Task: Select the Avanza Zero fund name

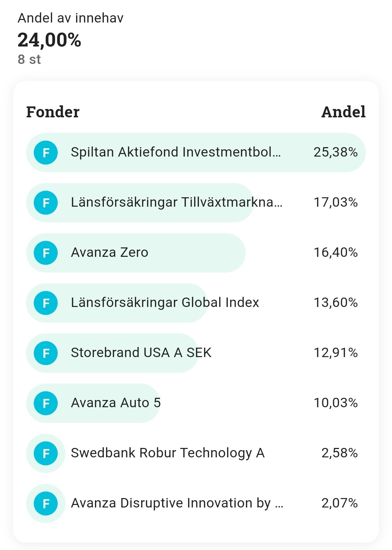Action: 110,252
